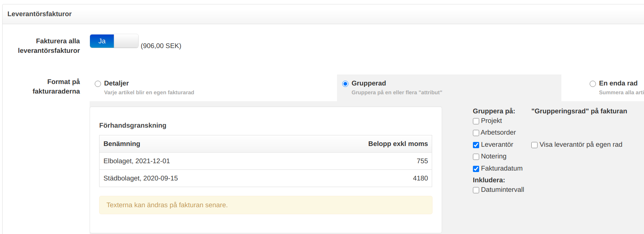Click the Benämning column header

pyautogui.click(x=122, y=144)
